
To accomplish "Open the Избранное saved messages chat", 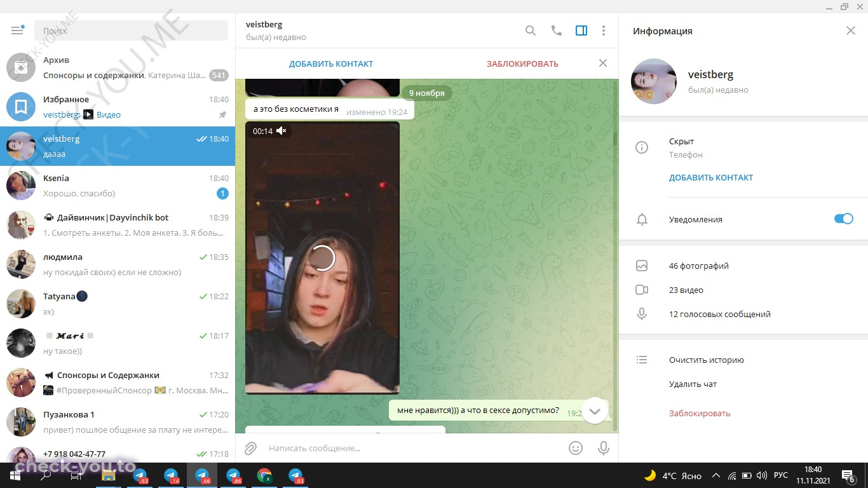I will 118,107.
